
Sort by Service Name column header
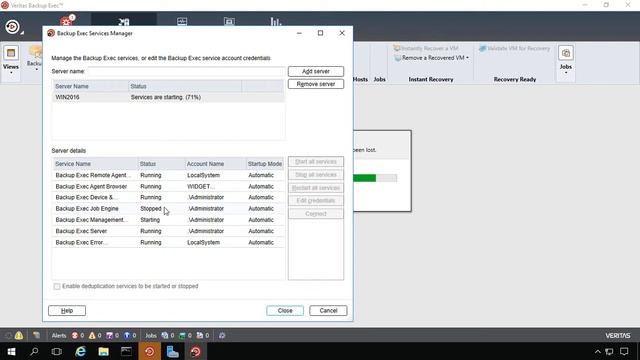click(x=95, y=164)
